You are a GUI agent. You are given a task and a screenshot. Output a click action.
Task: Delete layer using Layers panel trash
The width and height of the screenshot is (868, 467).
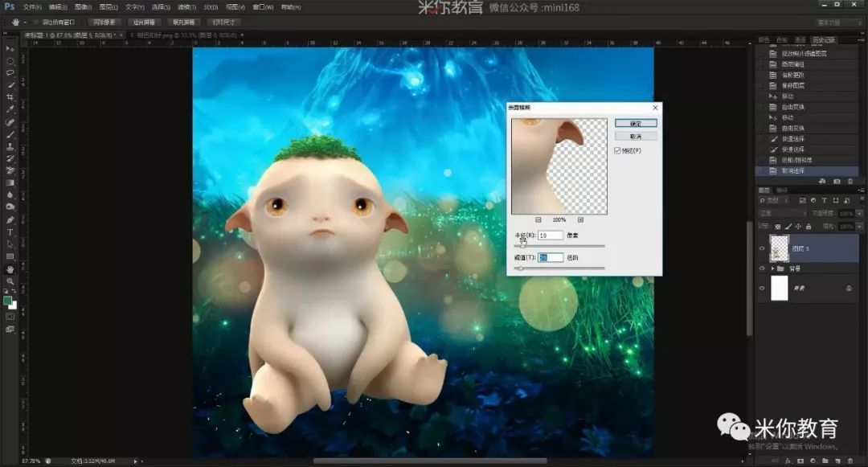850,461
